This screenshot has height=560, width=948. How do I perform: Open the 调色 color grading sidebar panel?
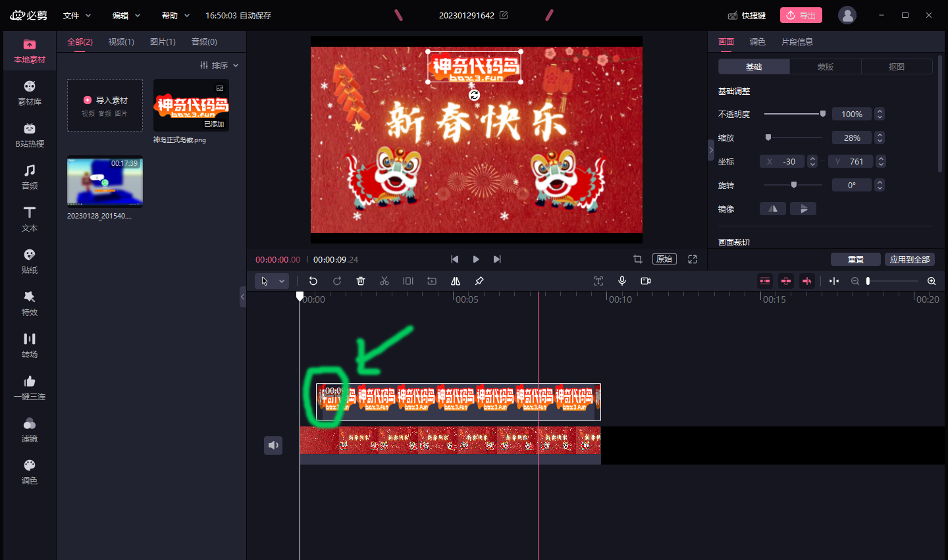[x=30, y=472]
